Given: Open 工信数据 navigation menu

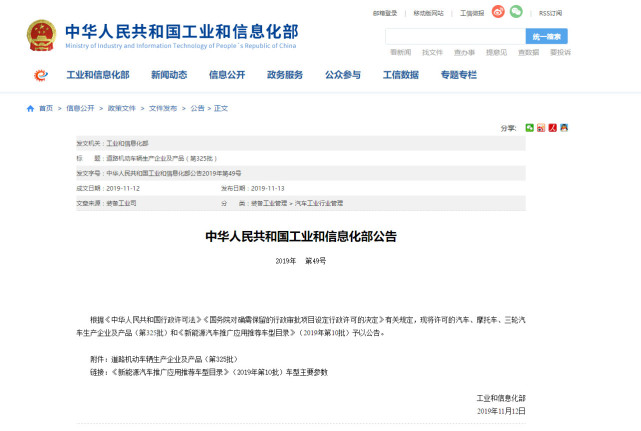Looking at the screenshot, I should [401, 75].
